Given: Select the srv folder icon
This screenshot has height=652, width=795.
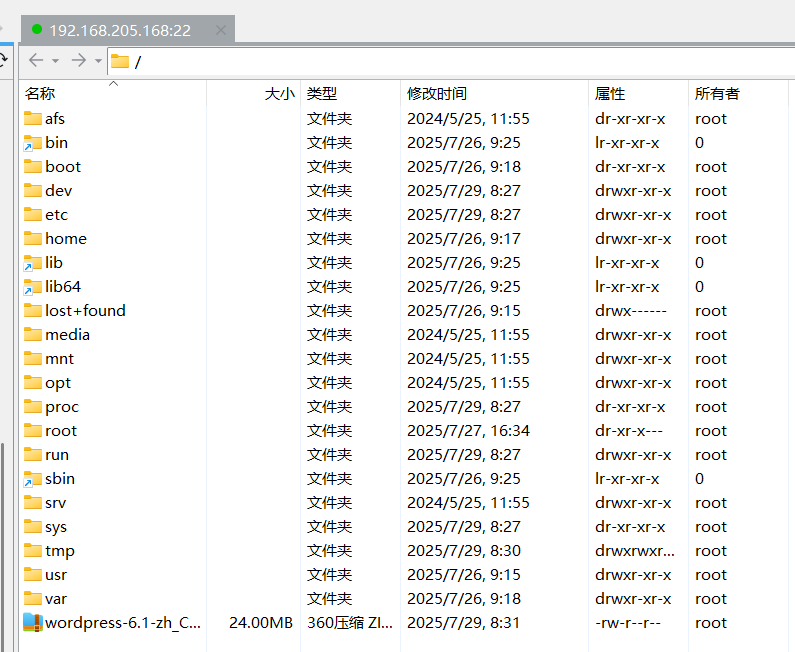Looking at the screenshot, I should click(33, 502).
